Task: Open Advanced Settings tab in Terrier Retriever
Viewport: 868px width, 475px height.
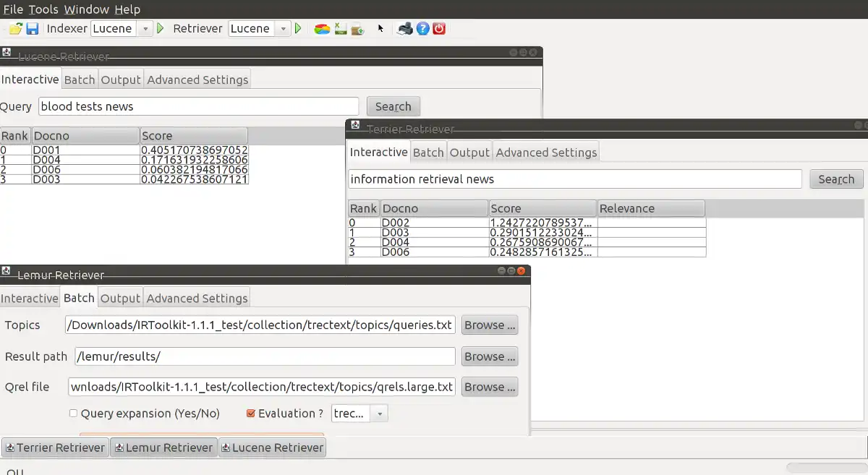Action: [546, 153]
